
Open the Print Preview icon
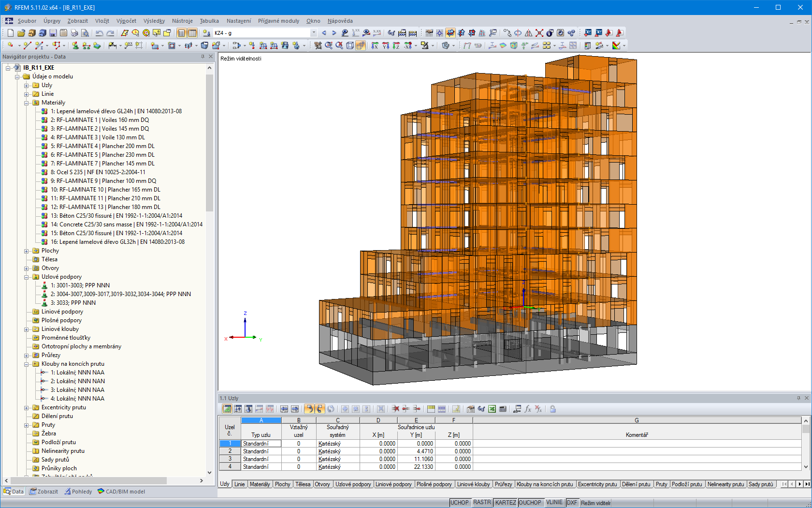pos(85,33)
